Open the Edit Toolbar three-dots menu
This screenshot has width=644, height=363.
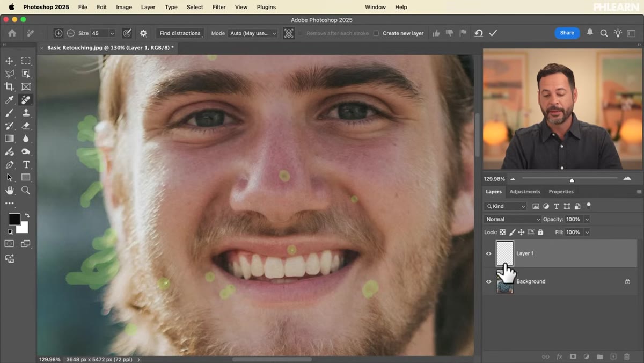(x=9, y=204)
